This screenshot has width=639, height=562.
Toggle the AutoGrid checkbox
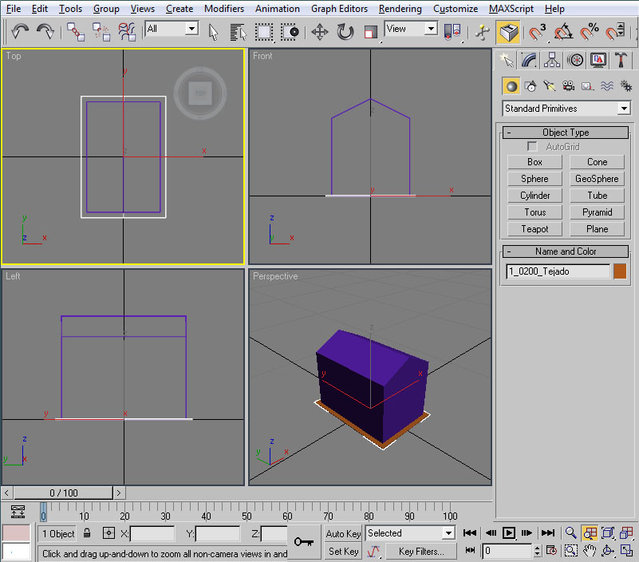(x=533, y=147)
